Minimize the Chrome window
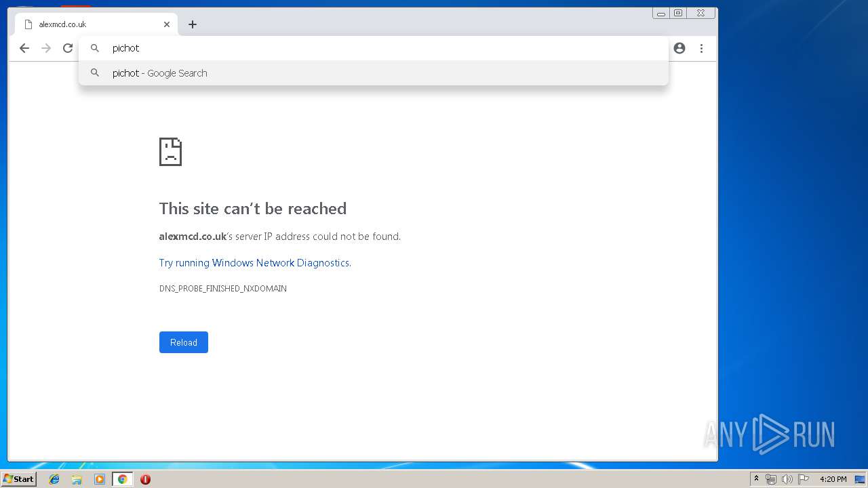Image resolution: width=868 pixels, height=488 pixels. [x=661, y=13]
